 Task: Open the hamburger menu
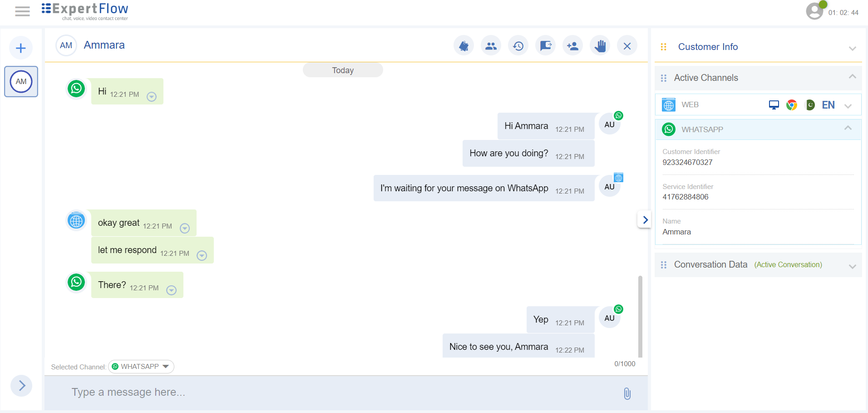click(x=22, y=11)
